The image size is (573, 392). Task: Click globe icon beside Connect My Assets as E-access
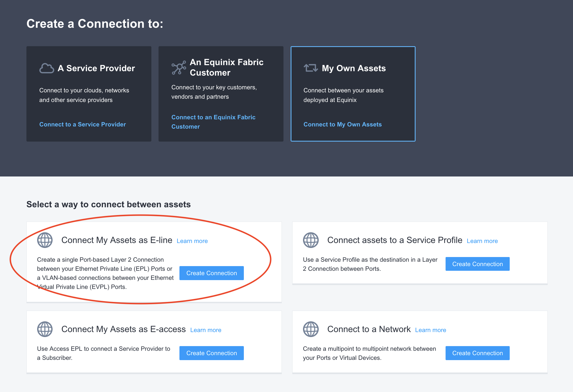click(x=45, y=329)
